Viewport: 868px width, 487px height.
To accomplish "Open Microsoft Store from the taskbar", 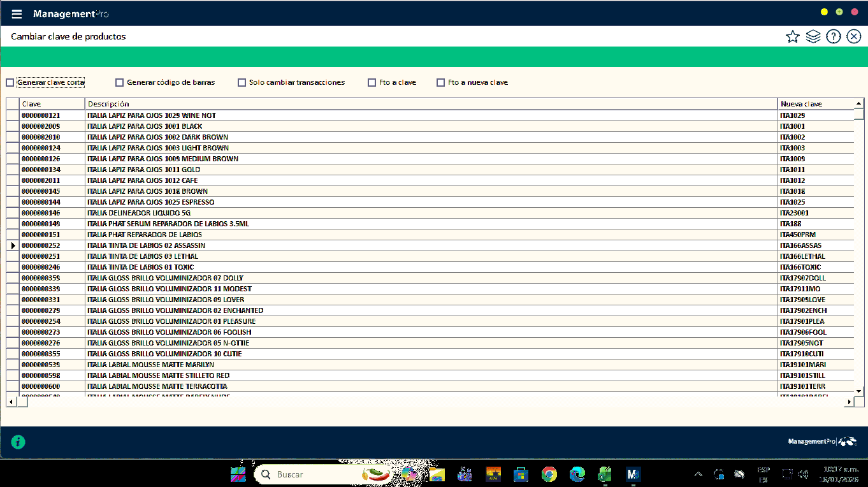I will pos(521,474).
